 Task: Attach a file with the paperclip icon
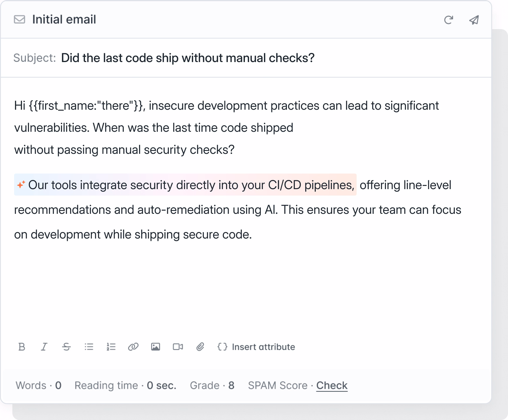pos(200,347)
